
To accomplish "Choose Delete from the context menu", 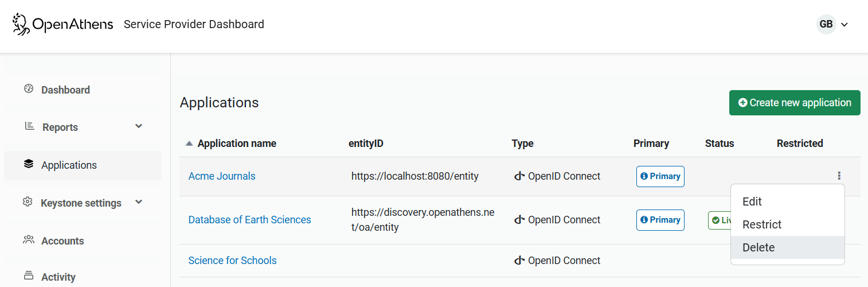I will coord(788,247).
